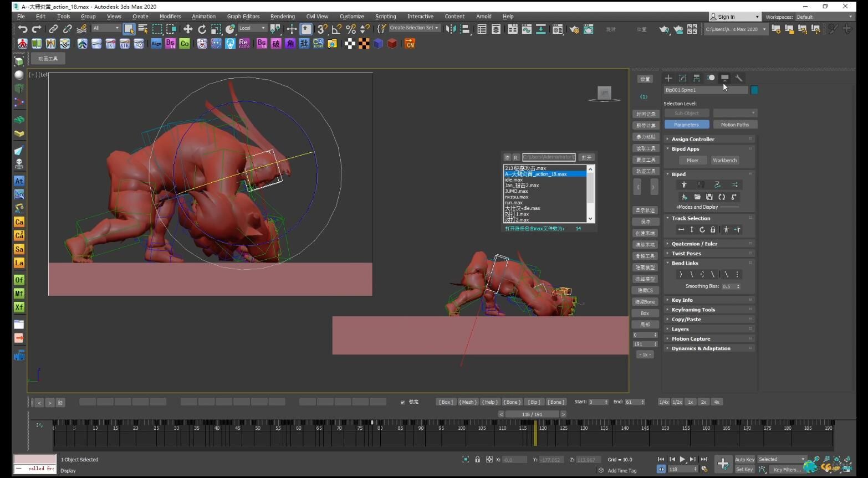Click the Key Filters button
This screenshot has height=478, width=868.
[786, 470]
